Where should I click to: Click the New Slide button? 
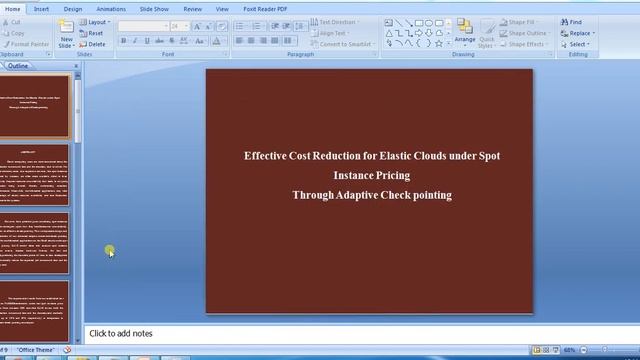pos(66,34)
